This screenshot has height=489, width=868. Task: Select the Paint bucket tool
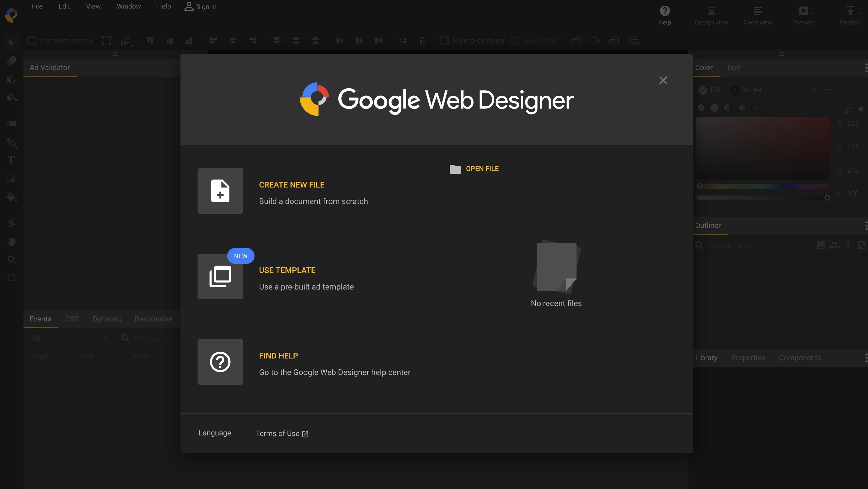point(12,197)
